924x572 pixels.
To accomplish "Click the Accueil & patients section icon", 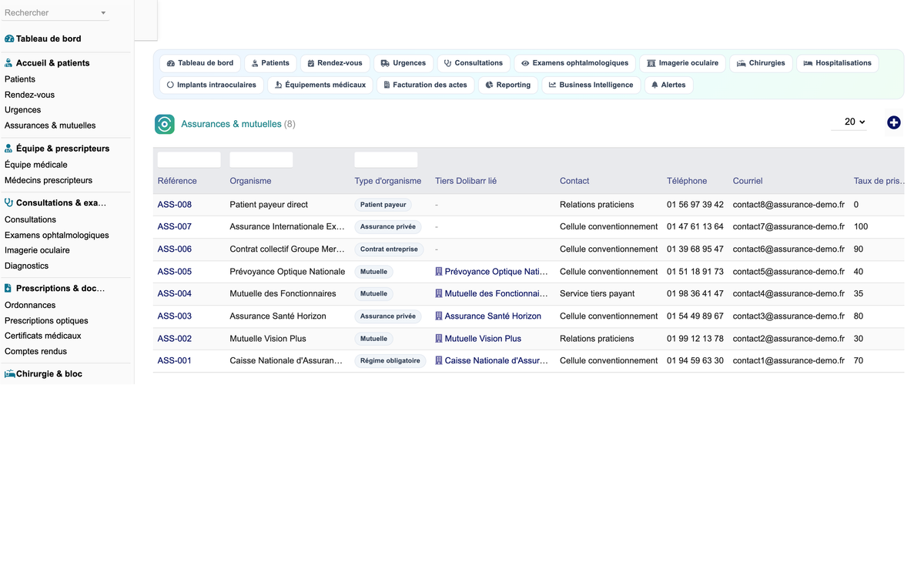I will [x=8, y=63].
